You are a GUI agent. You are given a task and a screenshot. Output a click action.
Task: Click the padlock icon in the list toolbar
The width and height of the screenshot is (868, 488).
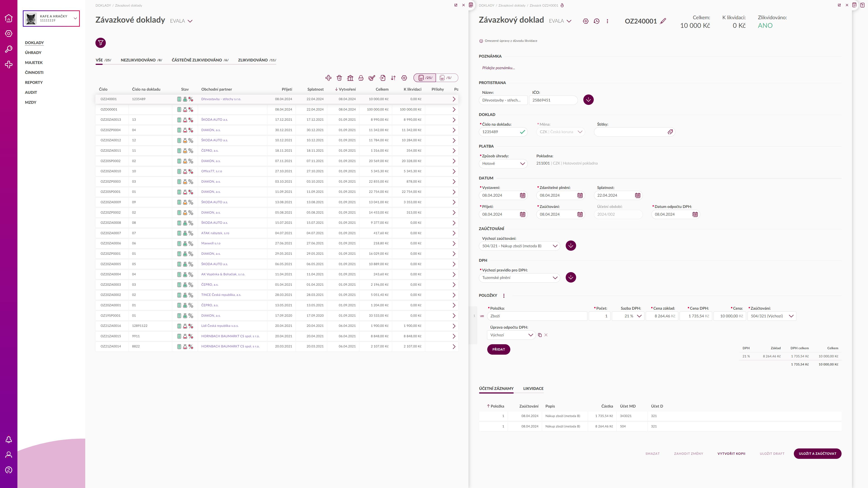(x=361, y=78)
